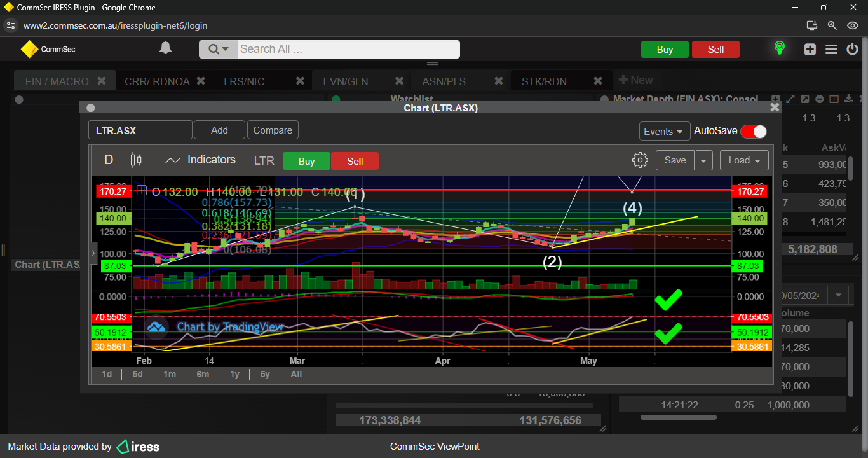The image size is (868, 458).
Task: Close the Chart (LTR.ASX) popup window
Action: (x=775, y=108)
